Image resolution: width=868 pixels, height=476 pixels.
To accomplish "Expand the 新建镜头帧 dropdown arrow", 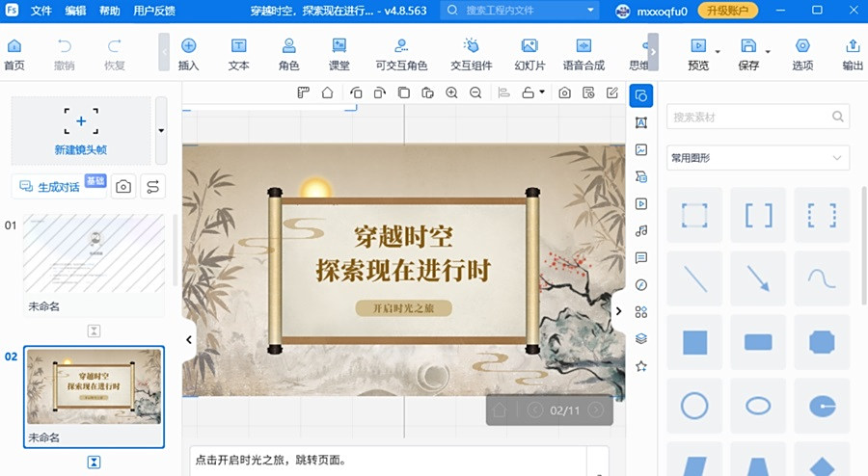I will tap(161, 130).
